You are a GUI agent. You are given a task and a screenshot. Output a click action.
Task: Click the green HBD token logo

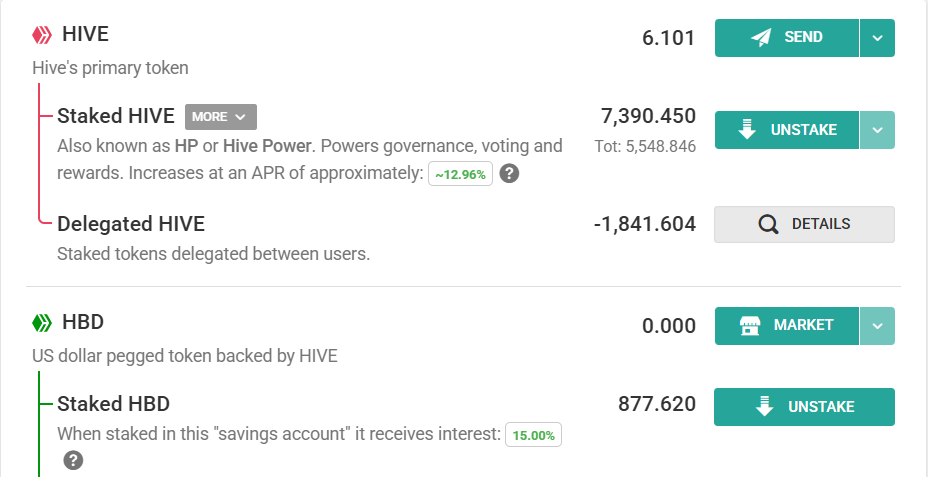click(42, 323)
